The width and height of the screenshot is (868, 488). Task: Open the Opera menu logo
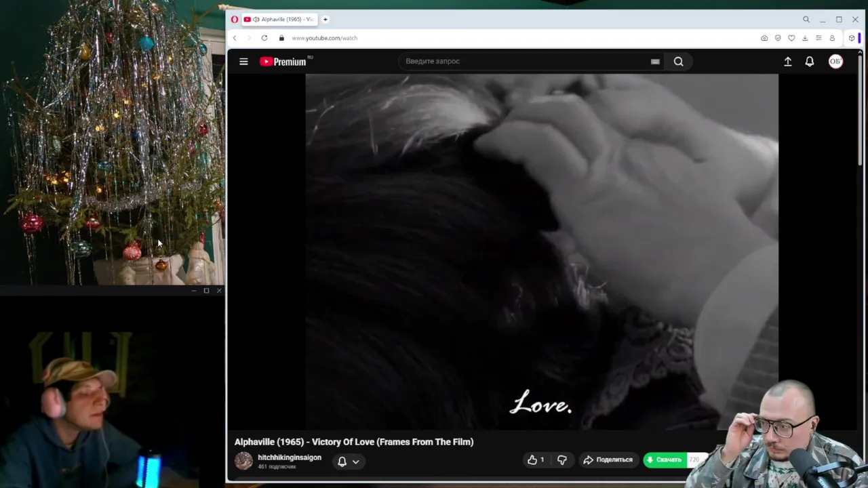point(235,20)
